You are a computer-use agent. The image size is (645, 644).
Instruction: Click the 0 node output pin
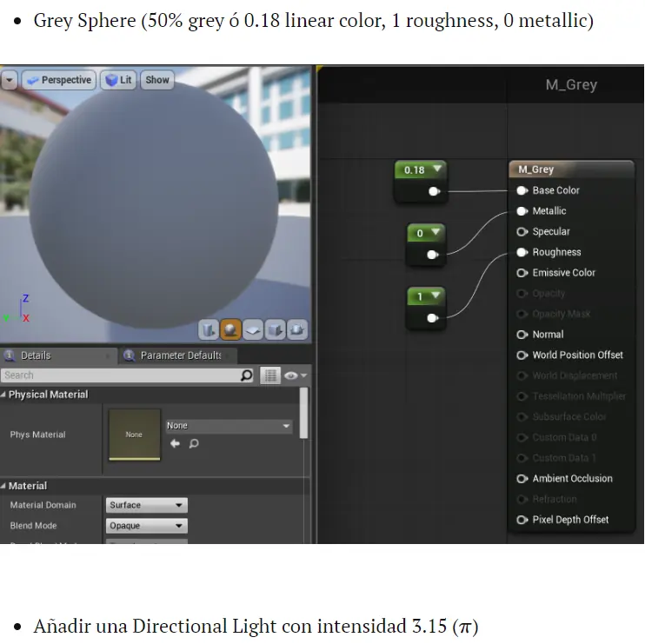pyautogui.click(x=433, y=255)
